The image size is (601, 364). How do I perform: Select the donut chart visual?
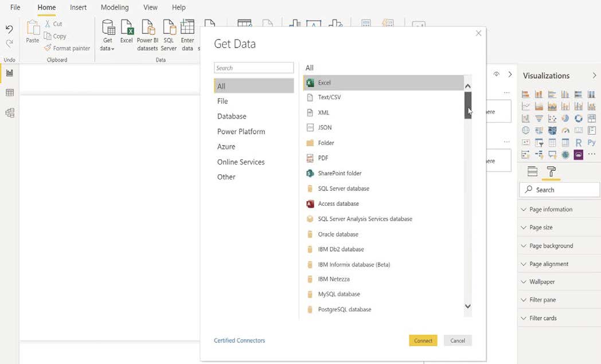click(x=579, y=119)
